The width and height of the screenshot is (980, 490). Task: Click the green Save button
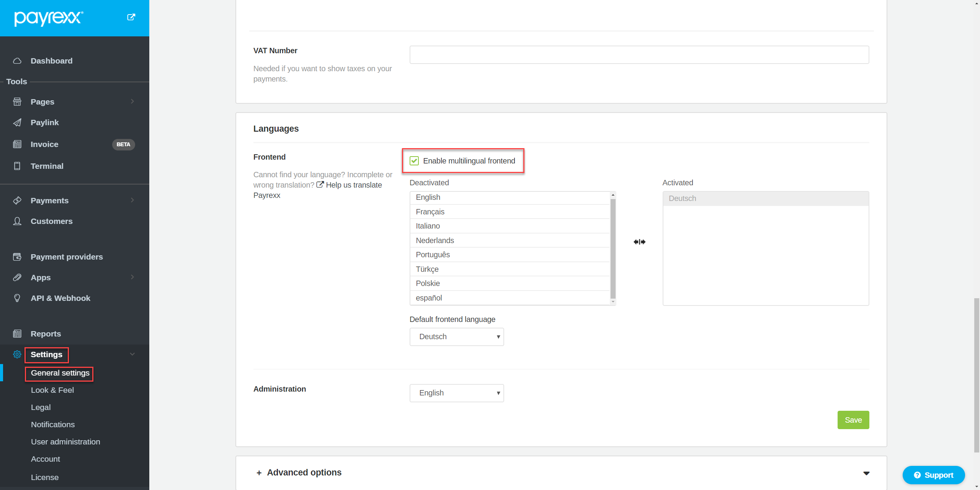click(853, 420)
